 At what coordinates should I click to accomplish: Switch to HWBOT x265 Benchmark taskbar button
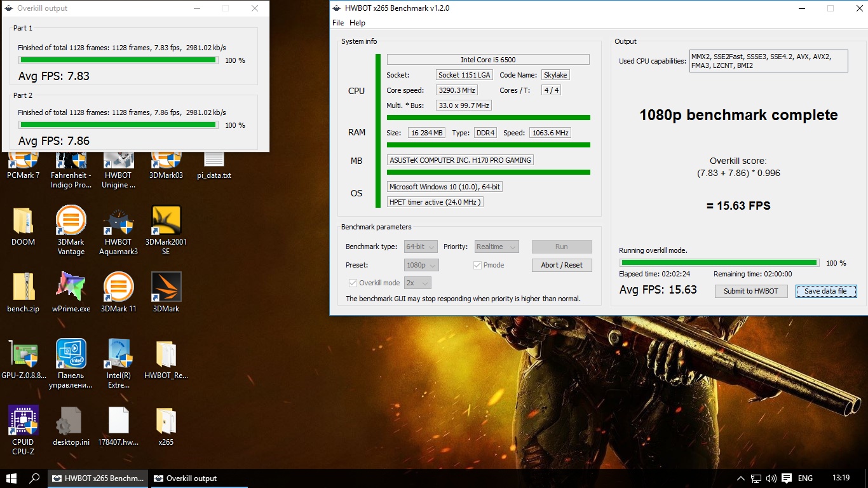pyautogui.click(x=98, y=478)
